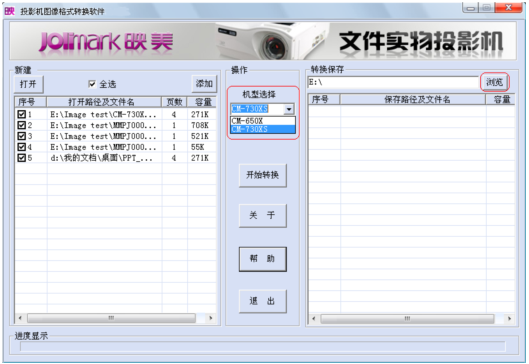Image resolution: width=529 pixels, height=364 pixels.
Task: Click the 55K size cell
Action: [x=198, y=147]
